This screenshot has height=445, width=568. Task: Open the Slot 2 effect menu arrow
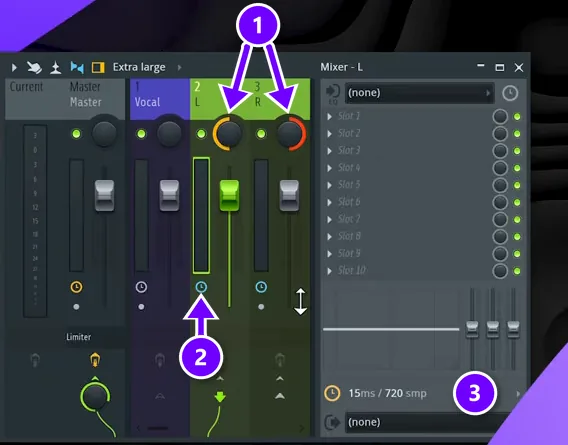click(x=329, y=134)
